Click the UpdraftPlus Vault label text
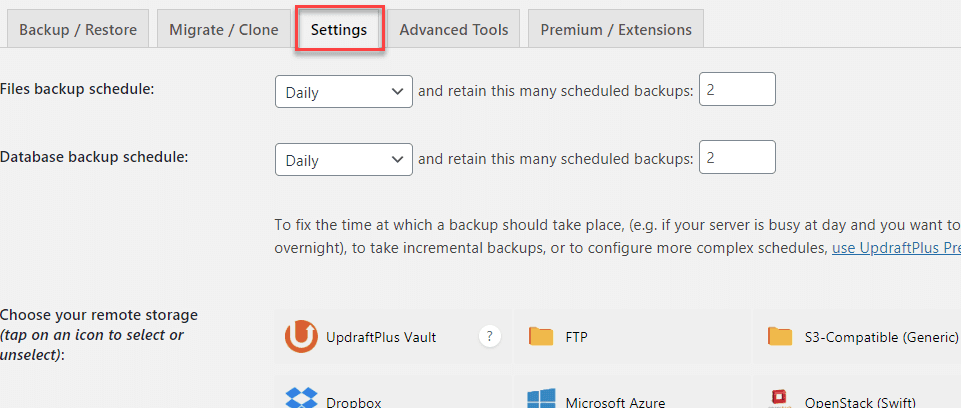Image resolution: width=961 pixels, height=408 pixels. (381, 337)
